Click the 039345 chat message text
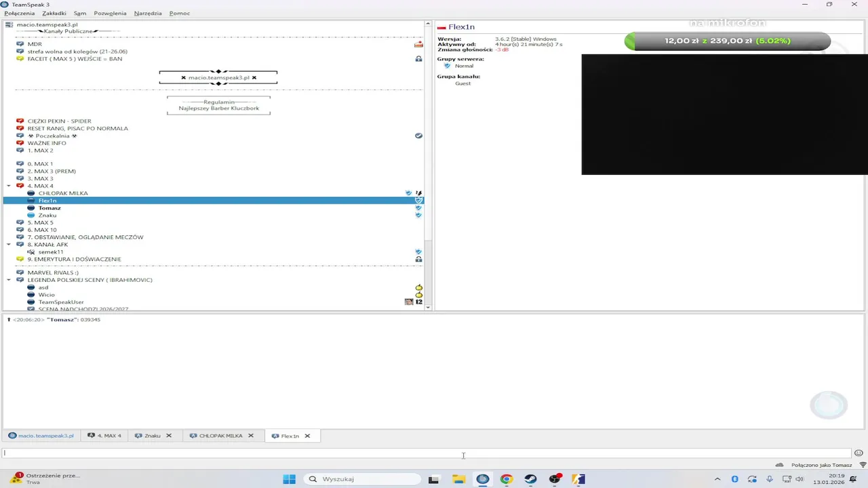 click(x=90, y=320)
